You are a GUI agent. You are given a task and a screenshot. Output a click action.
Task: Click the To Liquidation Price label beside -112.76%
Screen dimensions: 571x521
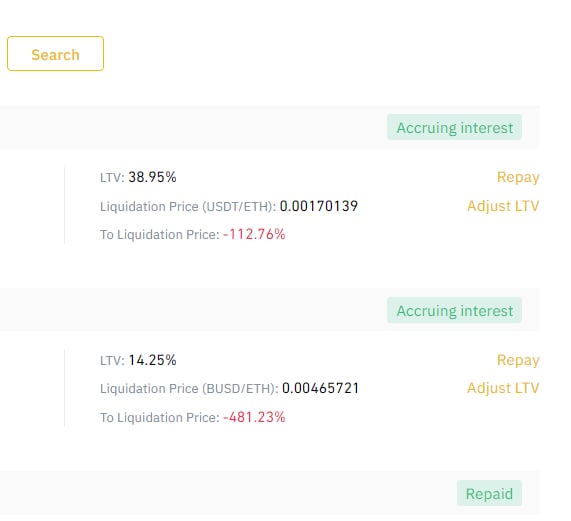click(x=160, y=235)
